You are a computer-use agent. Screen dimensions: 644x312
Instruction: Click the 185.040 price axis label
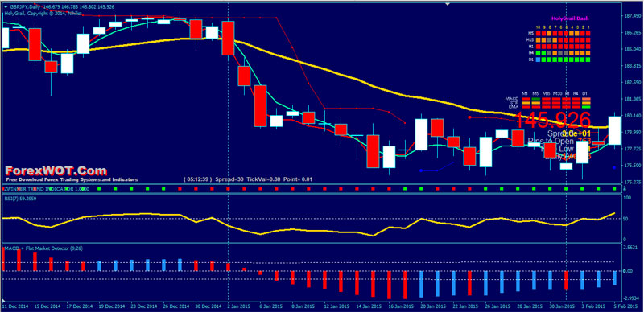click(633, 49)
